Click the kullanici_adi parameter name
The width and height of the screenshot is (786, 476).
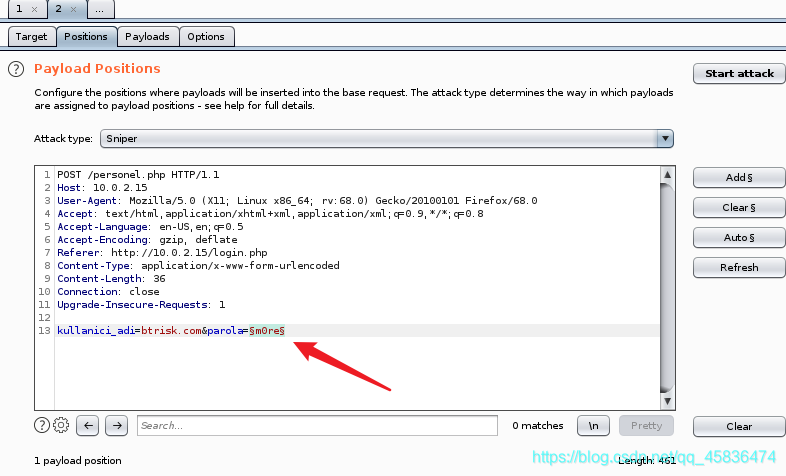pyautogui.click(x=96, y=331)
